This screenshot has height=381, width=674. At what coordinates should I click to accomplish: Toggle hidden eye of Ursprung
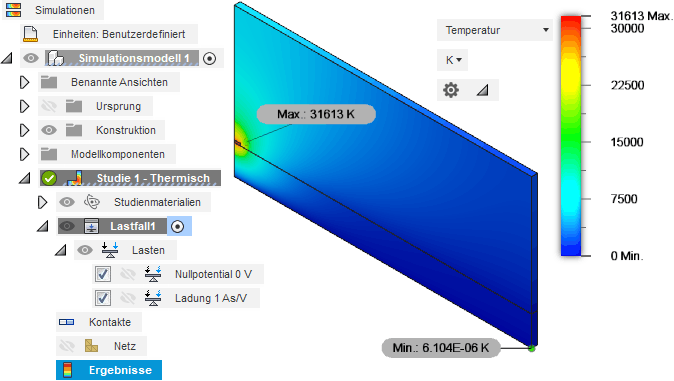(49, 106)
